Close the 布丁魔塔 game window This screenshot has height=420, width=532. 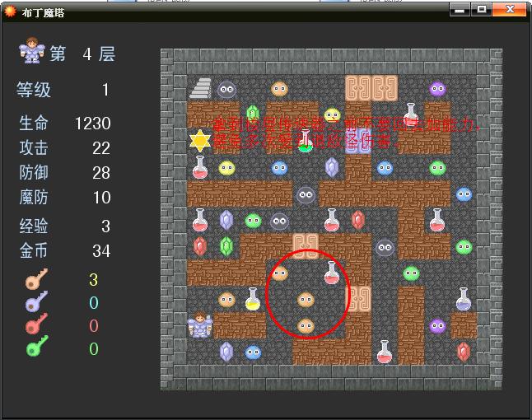tap(510, 10)
